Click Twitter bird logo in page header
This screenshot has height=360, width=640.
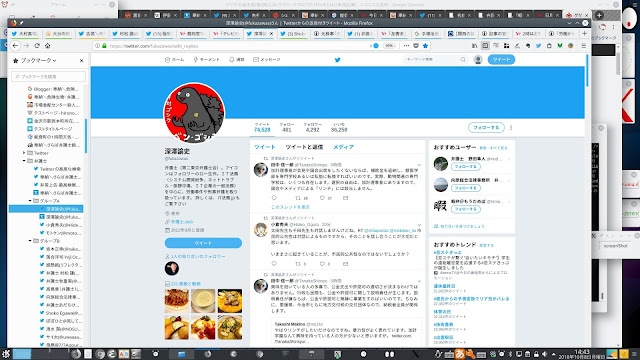pos(338,60)
